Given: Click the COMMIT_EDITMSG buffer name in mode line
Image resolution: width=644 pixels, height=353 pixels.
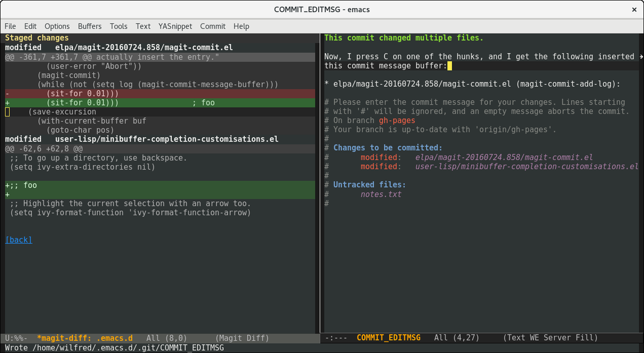Looking at the screenshot, I should click(x=388, y=337).
